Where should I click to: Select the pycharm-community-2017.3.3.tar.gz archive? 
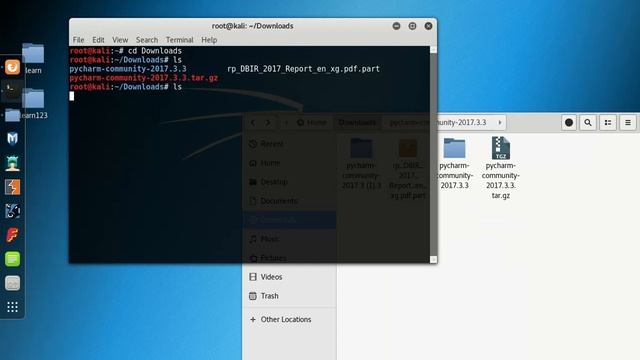tap(500, 168)
